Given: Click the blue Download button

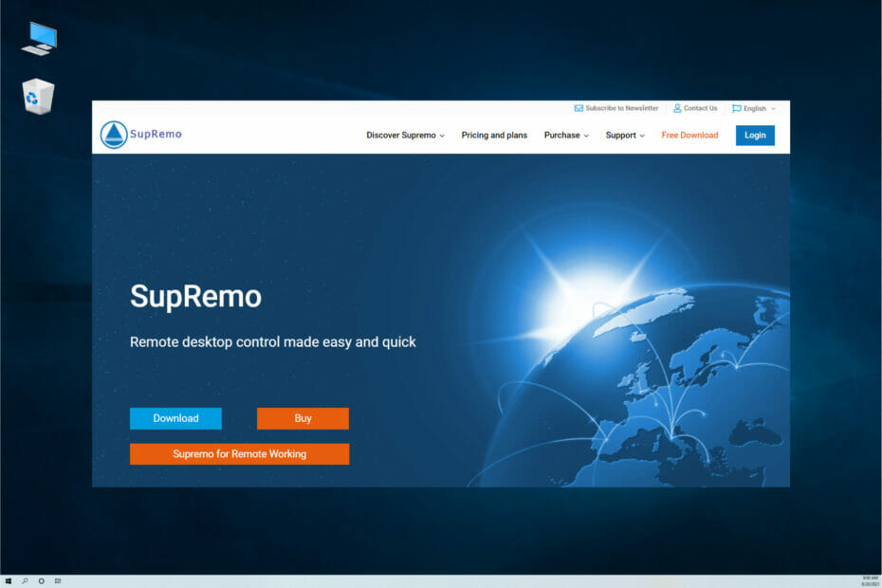Looking at the screenshot, I should click(175, 418).
